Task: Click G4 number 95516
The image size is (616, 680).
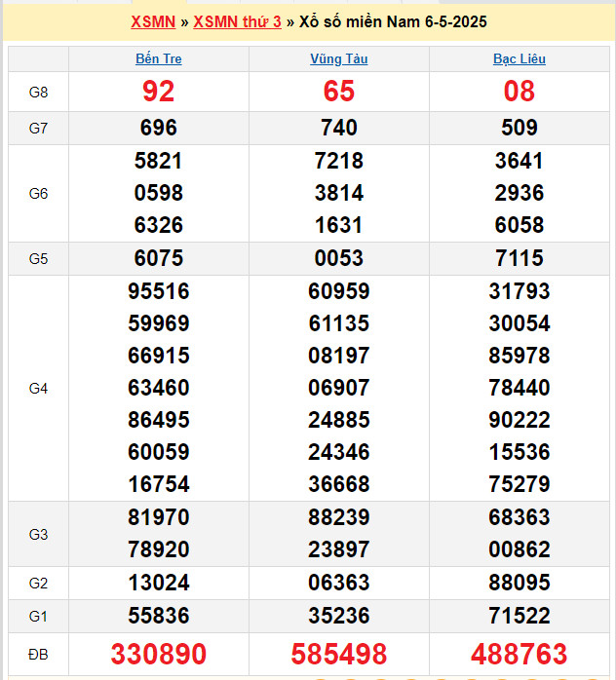Action: [x=159, y=291]
